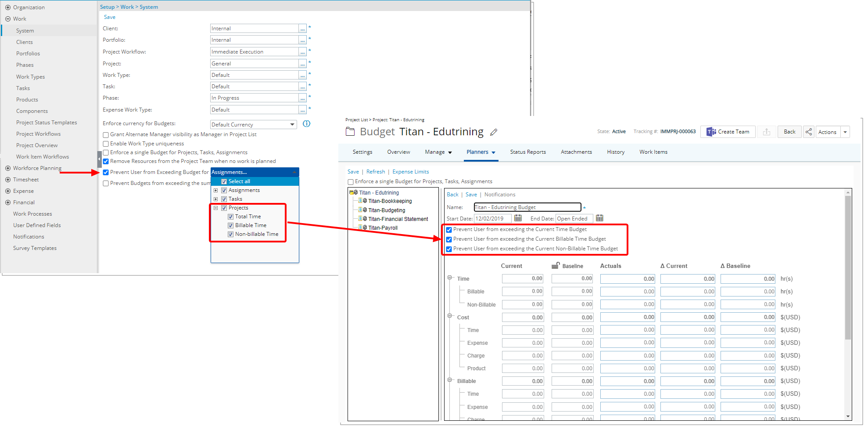Collapse the Time budget row group
The width and height of the screenshot is (868, 430).
[x=450, y=278]
